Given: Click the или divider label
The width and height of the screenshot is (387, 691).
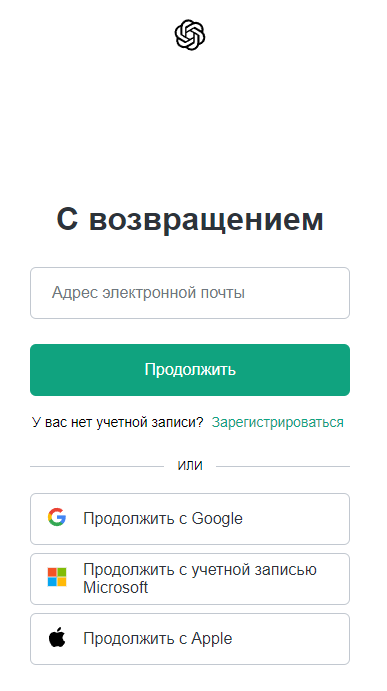Looking at the screenshot, I should [190, 466].
